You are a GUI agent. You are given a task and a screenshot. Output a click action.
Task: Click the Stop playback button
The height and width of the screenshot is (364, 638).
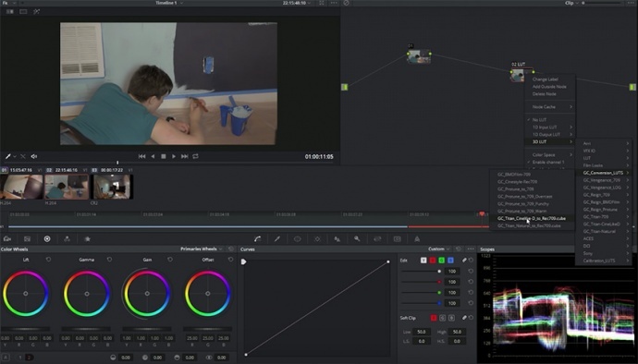click(x=164, y=156)
